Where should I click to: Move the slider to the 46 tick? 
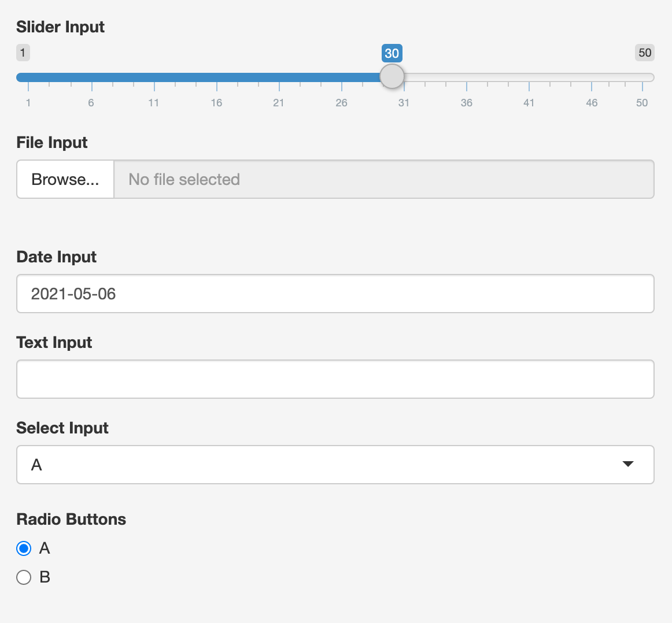point(592,77)
